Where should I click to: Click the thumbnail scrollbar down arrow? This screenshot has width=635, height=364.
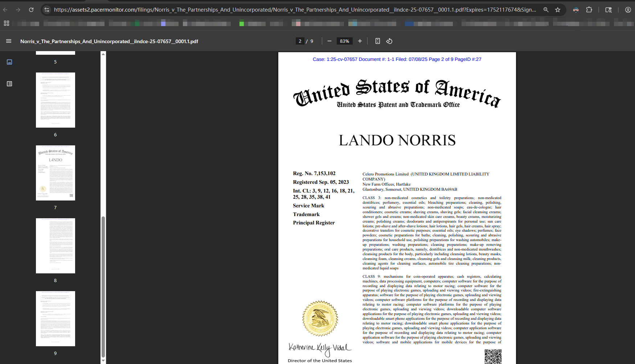(x=103, y=361)
